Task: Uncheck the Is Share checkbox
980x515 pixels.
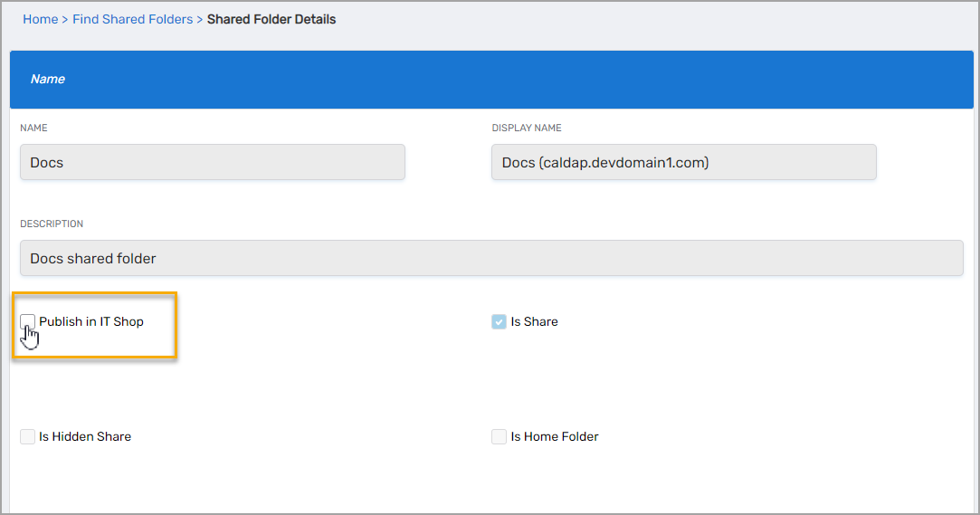Action: tap(499, 321)
